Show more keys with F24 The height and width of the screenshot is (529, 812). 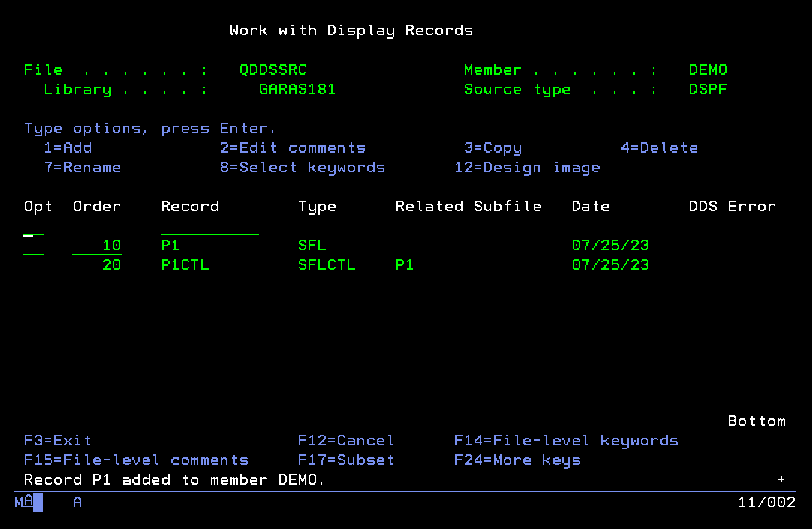[517, 460]
